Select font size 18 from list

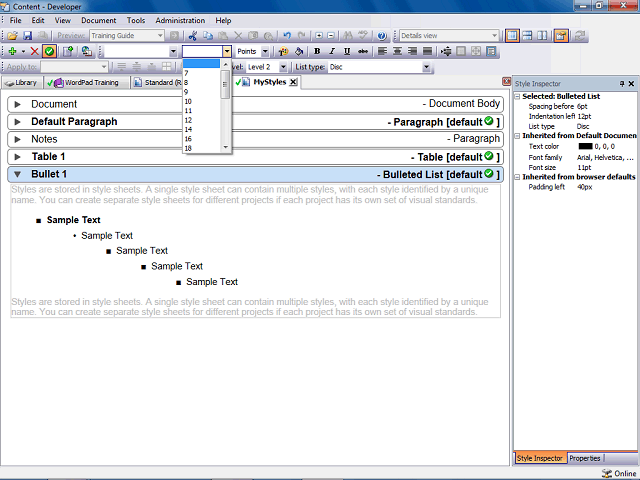point(201,149)
